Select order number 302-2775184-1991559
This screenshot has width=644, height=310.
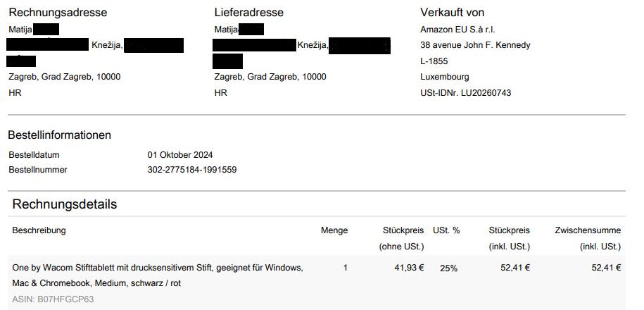pos(192,170)
